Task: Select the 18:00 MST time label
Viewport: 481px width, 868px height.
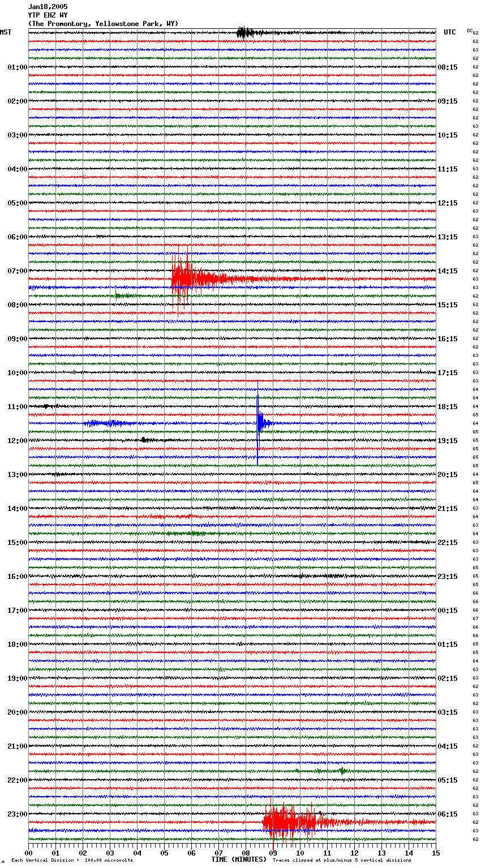Action: pyautogui.click(x=18, y=644)
